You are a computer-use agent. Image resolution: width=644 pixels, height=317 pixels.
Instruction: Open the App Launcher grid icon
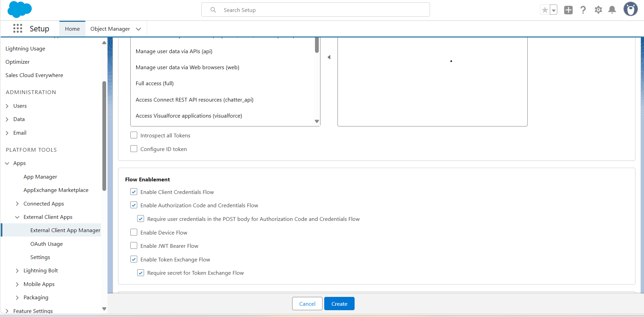(18, 29)
